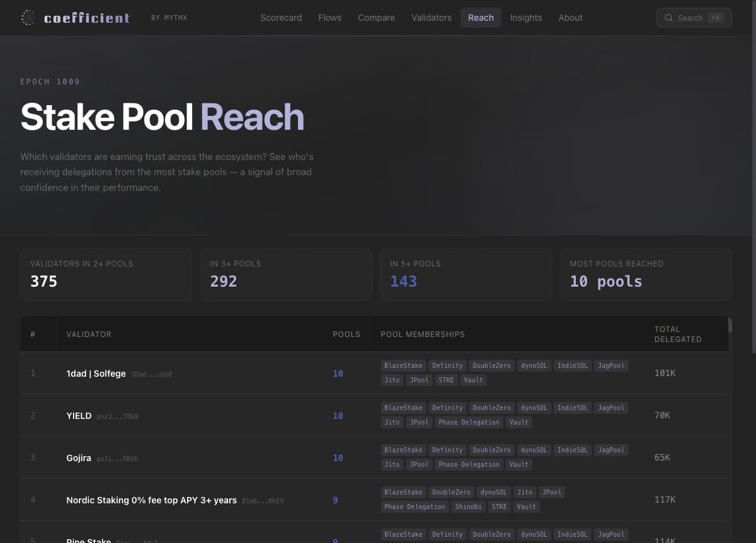This screenshot has width=756, height=543.
Task: Click the In 5+ Pools stat card
Action: click(x=466, y=275)
